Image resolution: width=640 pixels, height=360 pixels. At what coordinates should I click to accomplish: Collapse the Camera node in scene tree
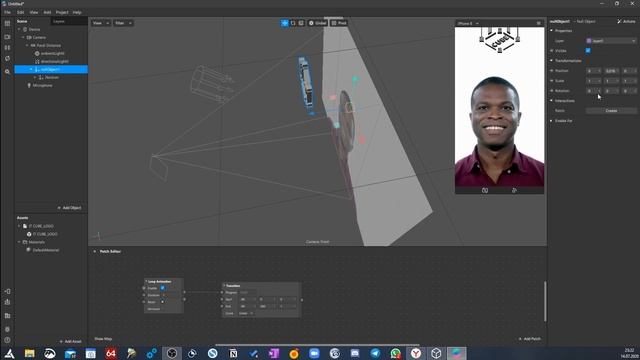point(23,38)
